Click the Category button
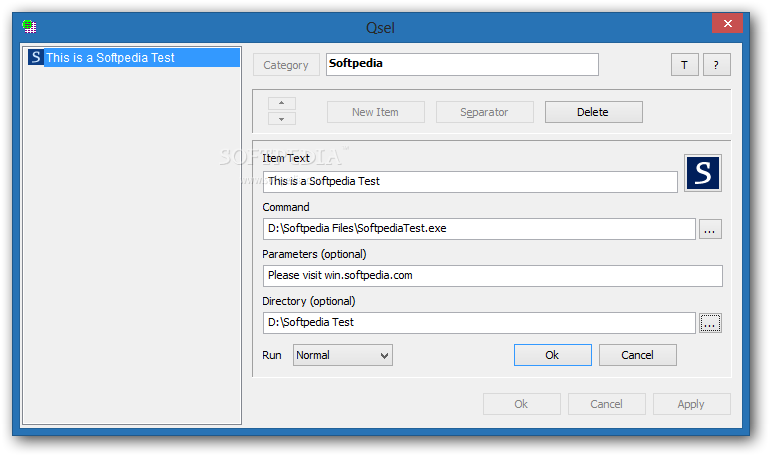Viewport: 770px width, 456px height. click(x=286, y=65)
